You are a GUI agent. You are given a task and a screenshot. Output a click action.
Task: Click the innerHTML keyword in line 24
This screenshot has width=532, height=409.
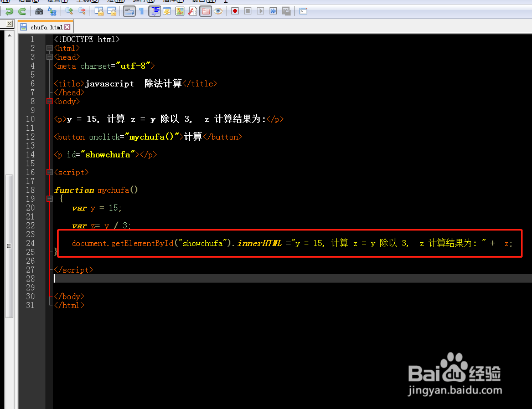click(260, 243)
